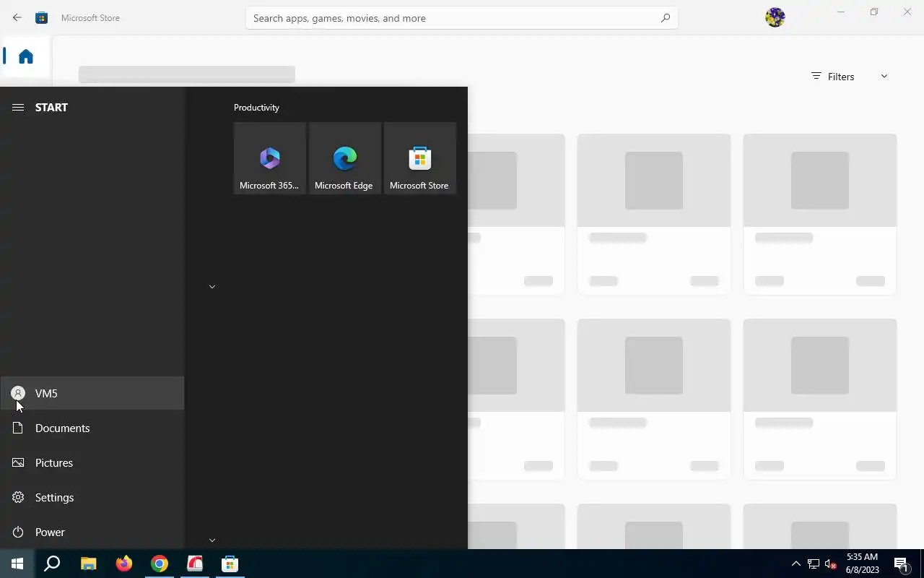
Task: Click the Windows Start button
Action: point(17,564)
